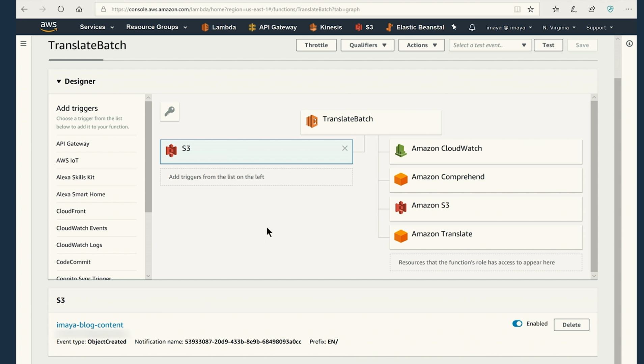The height and width of the screenshot is (364, 644).
Task: Click the shield extension icon
Action: (x=610, y=9)
